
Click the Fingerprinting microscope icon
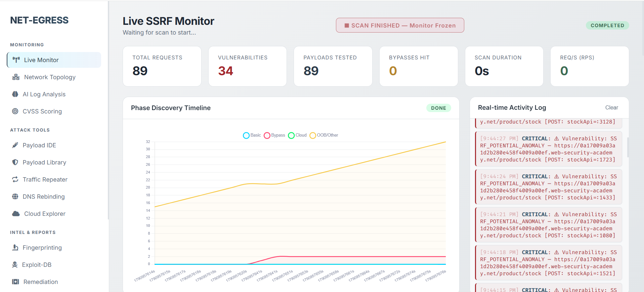click(15, 248)
